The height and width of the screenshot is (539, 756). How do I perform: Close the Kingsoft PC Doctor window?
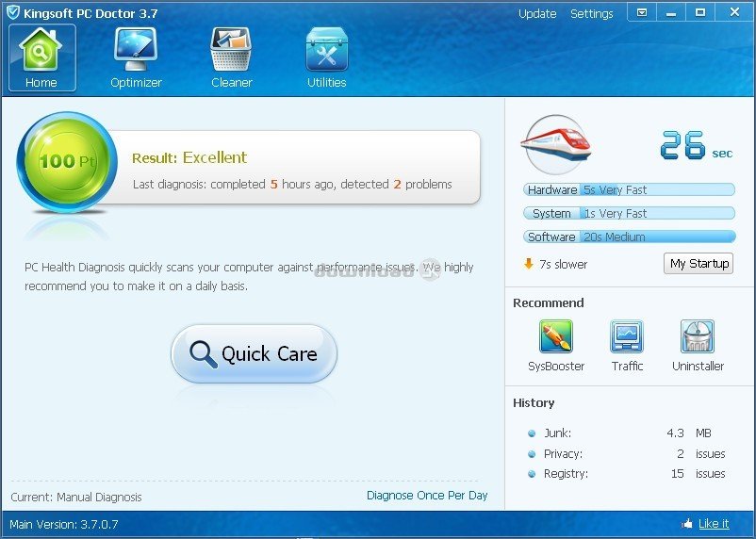pos(734,12)
